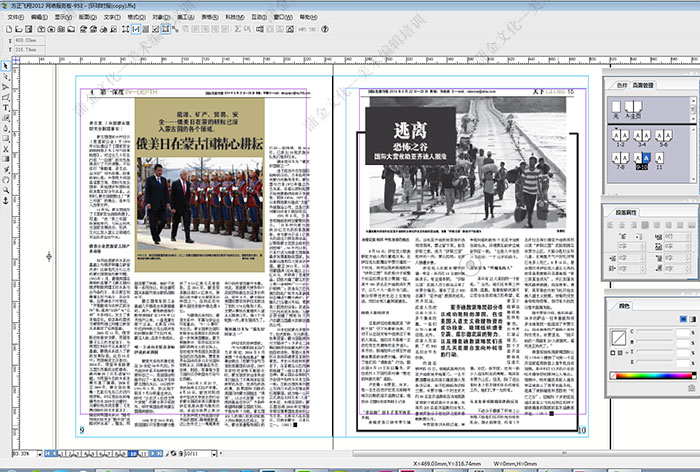
Task: Select the page 11 thumbnail
Action: pyautogui.click(x=659, y=161)
